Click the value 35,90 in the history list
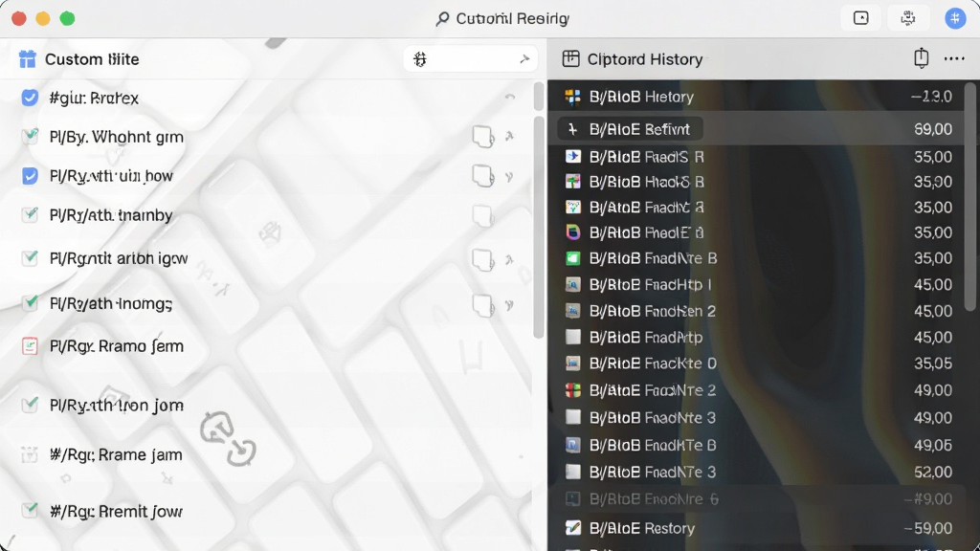 point(933,182)
